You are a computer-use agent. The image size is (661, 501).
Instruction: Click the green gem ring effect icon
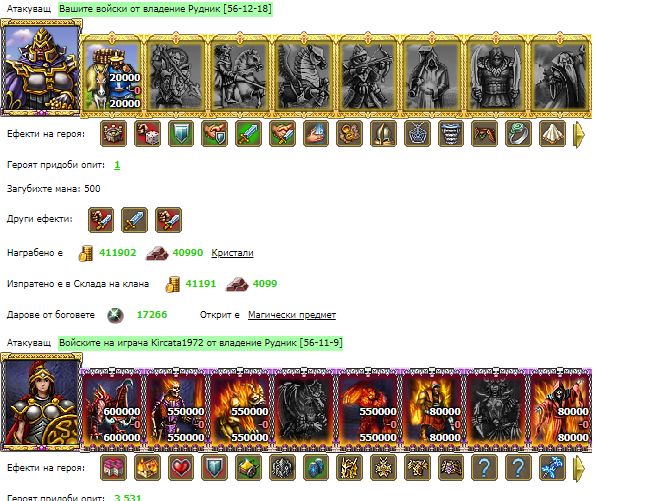coord(518,134)
